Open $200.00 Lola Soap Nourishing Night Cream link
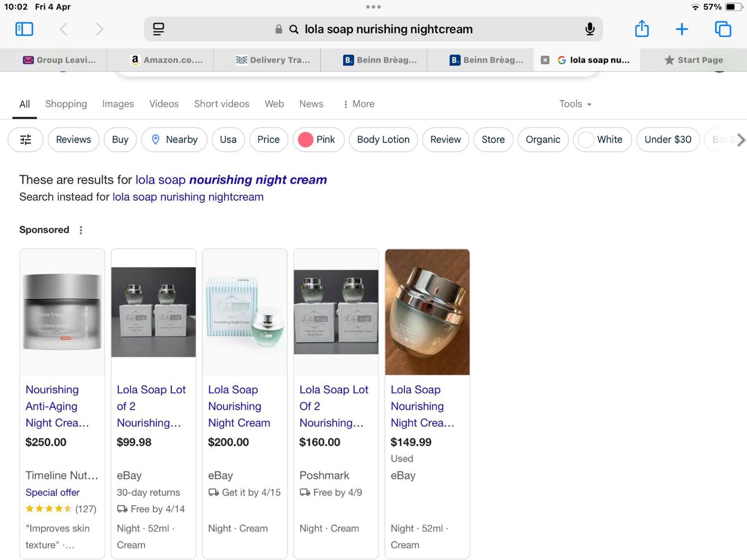The image size is (747, 560). (239, 406)
